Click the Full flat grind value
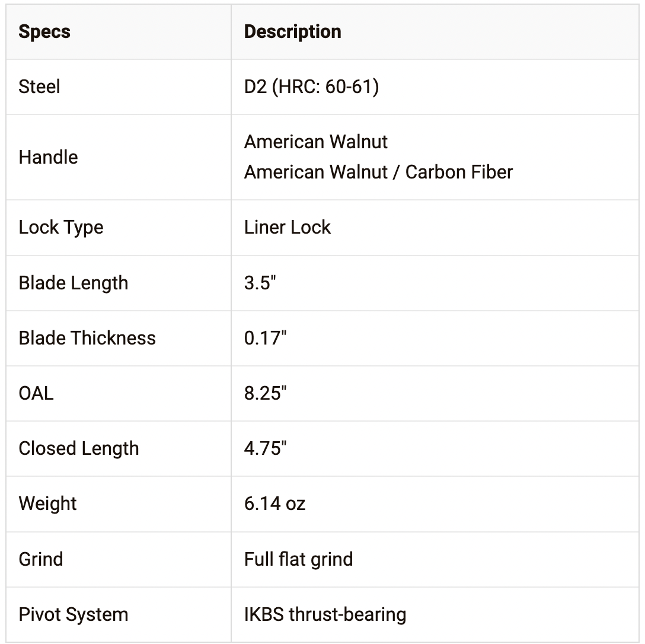Screen dimensions: 645x644 298,559
